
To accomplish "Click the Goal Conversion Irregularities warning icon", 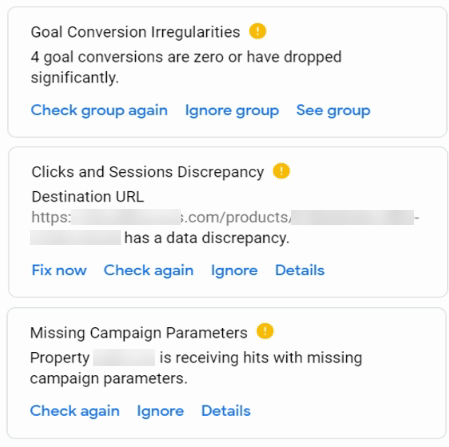I will tap(257, 31).
